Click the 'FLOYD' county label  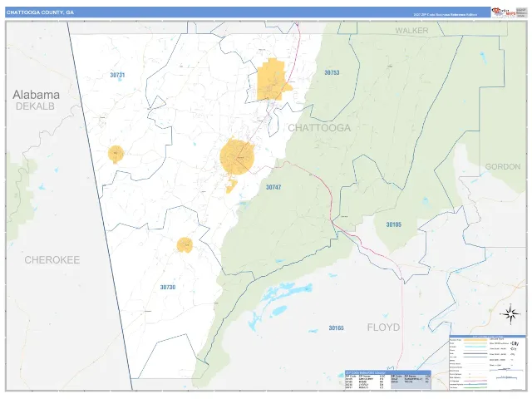tap(383, 328)
